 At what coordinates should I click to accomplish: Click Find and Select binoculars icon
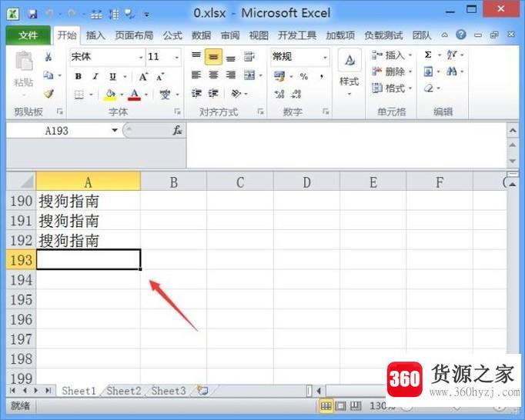(452, 72)
